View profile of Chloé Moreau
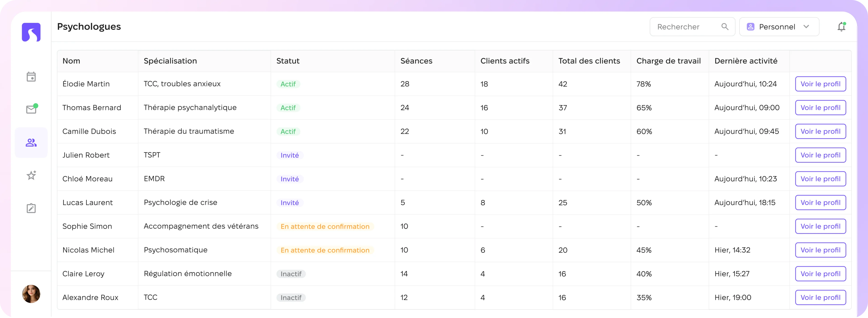 (820, 179)
